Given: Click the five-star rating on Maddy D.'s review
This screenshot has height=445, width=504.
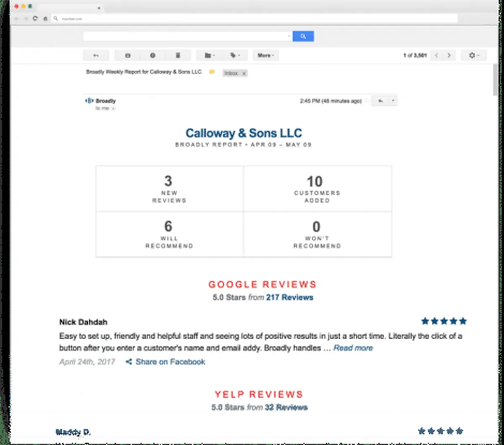Looking at the screenshot, I should [441, 431].
